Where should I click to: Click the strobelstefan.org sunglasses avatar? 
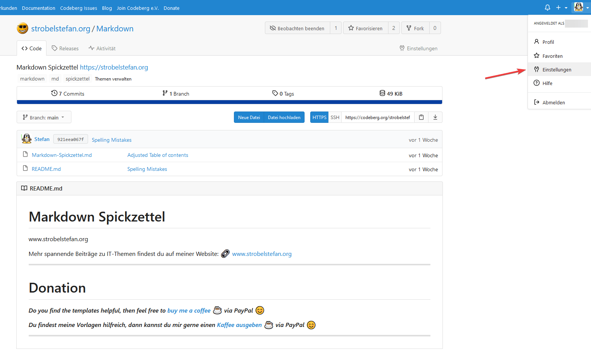tap(23, 29)
